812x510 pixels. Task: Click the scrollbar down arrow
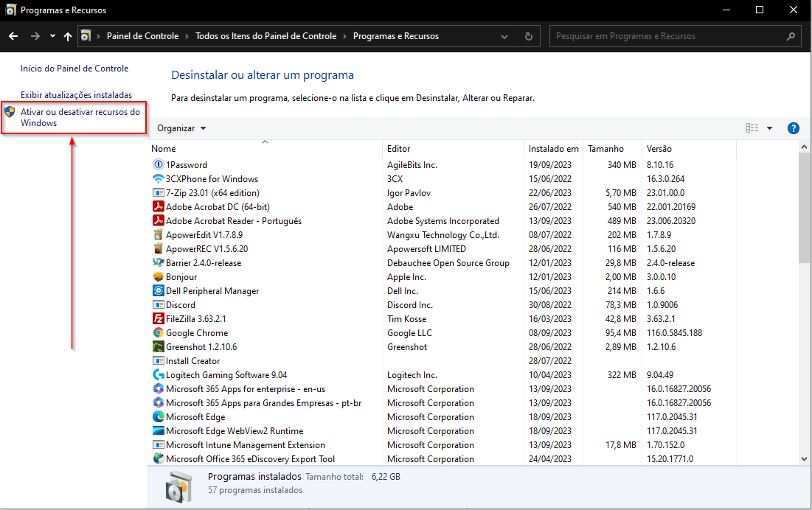point(804,459)
